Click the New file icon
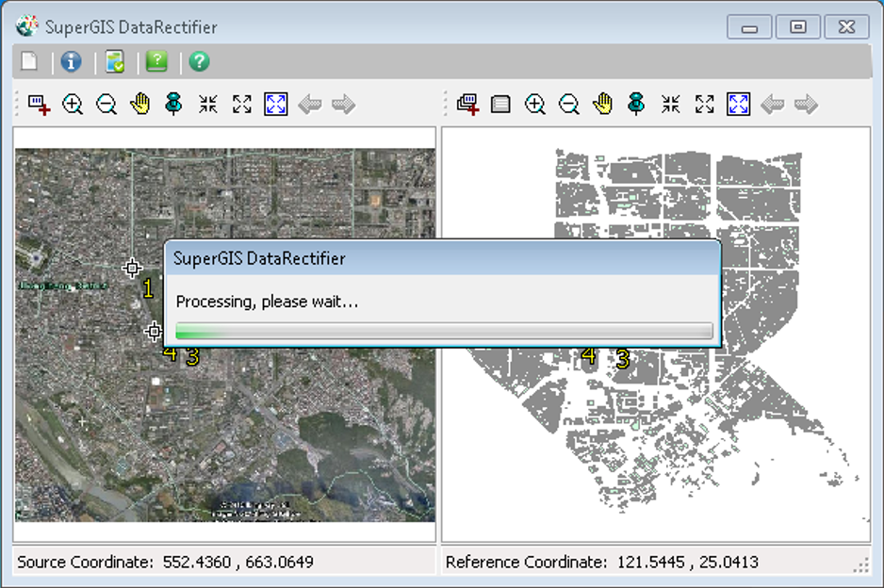This screenshot has width=884, height=588. tap(29, 61)
